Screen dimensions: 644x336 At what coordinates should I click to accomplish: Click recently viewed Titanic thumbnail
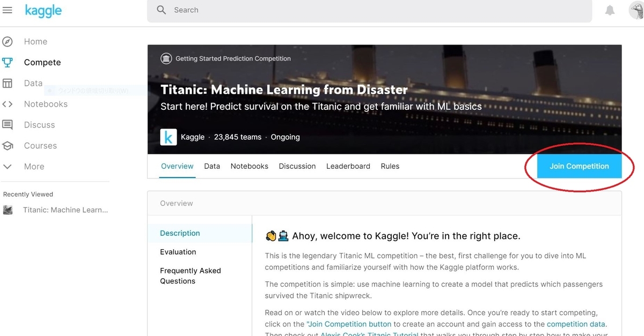coord(8,210)
